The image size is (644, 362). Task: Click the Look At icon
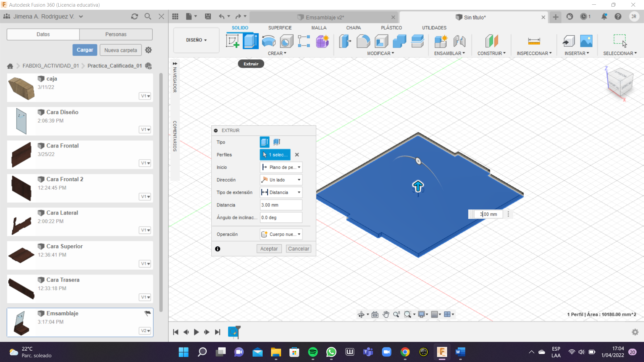(375, 314)
